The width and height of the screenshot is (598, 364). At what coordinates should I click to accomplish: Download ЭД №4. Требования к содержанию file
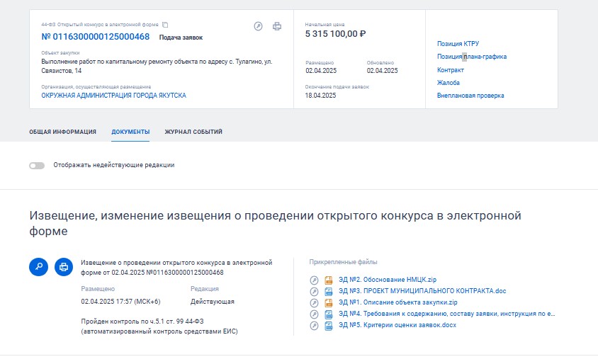tap(446, 314)
